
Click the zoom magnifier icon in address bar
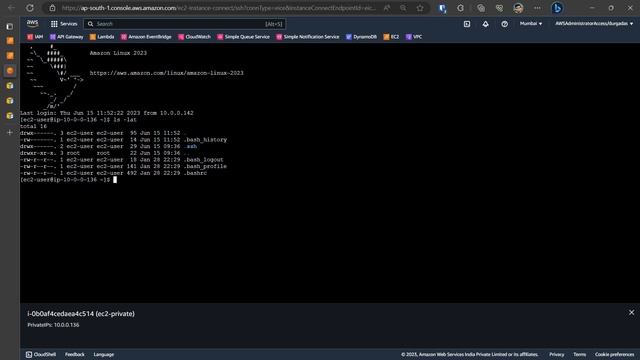403,8
